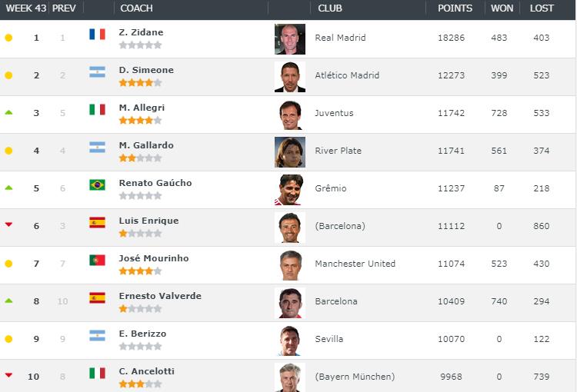
Task: Click the COACH column header
Action: (x=137, y=8)
